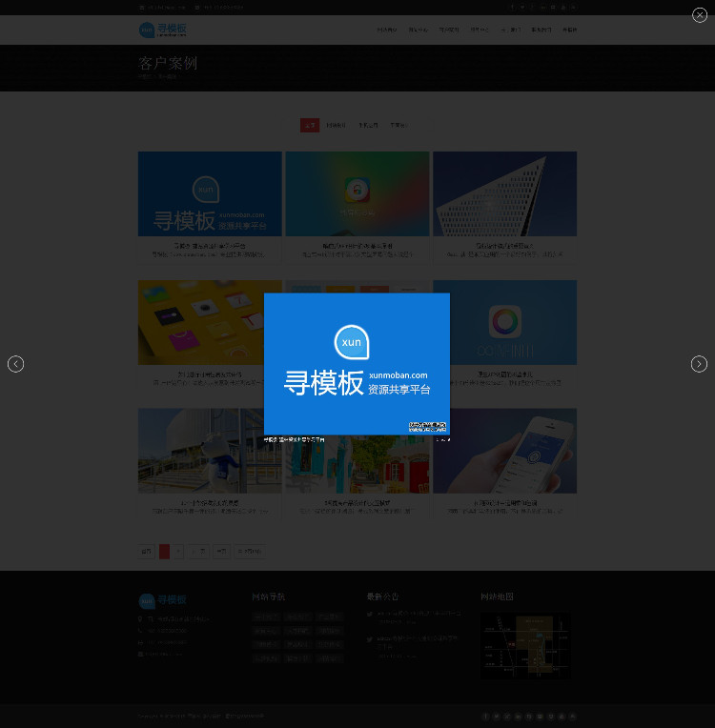This screenshot has width=715, height=728.
Task: Close the lightbox with the X icon
Action: (x=699, y=15)
